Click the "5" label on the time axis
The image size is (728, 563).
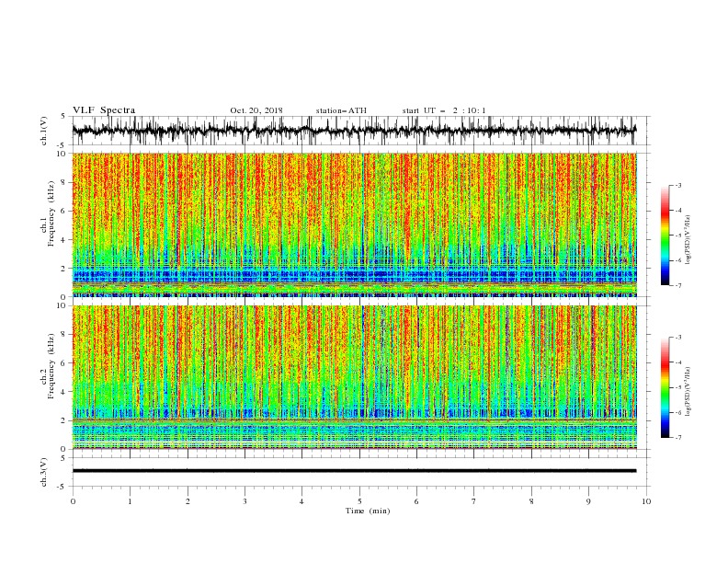(x=359, y=501)
